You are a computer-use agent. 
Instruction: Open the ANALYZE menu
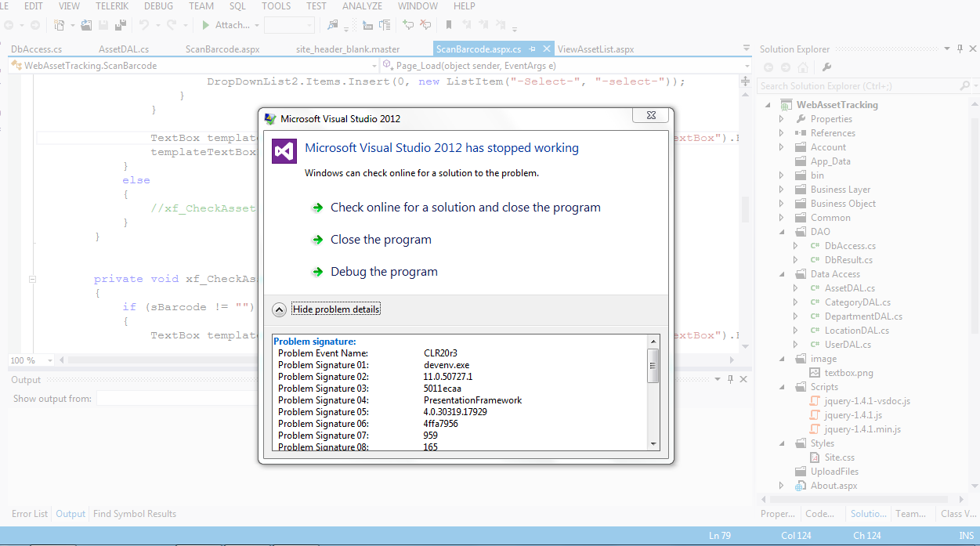(x=362, y=5)
